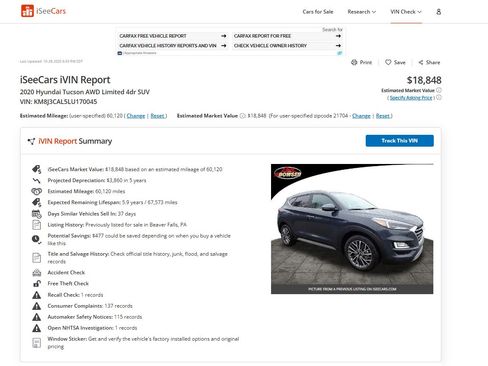
Task: Click the Save label
Action: [400, 62]
